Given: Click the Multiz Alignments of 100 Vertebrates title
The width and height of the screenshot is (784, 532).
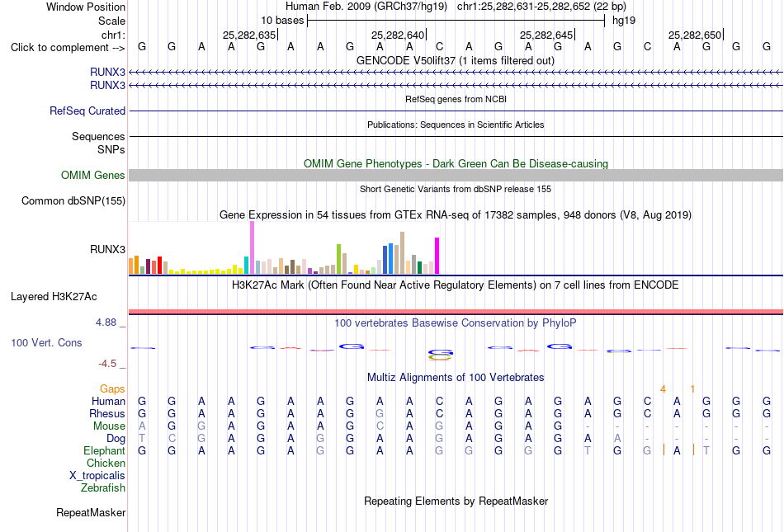Looking at the screenshot, I should tap(456, 378).
